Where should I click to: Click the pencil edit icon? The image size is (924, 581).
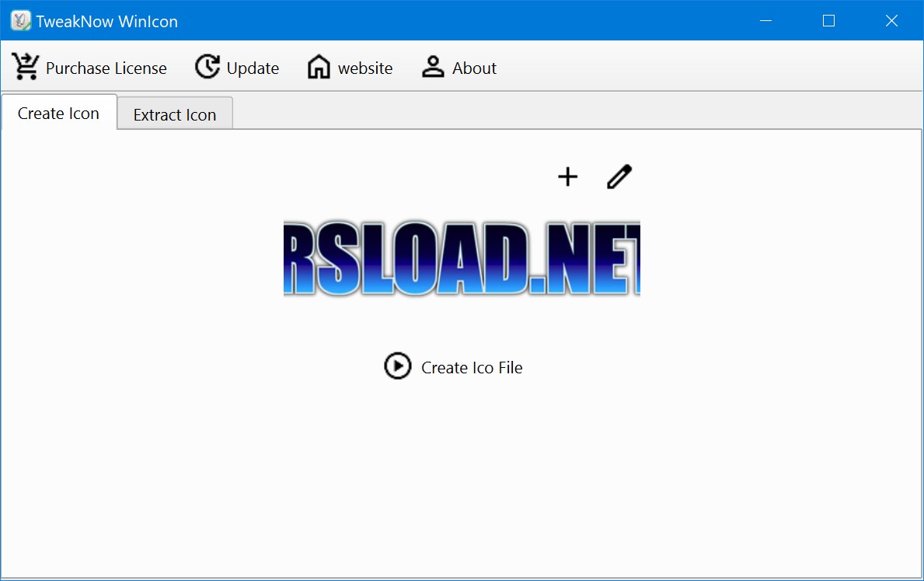619,177
